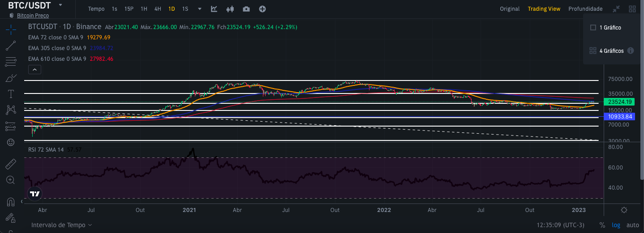Image resolution: width=644 pixels, height=233 pixels.
Task: Change the candlestick chart style
Action: pos(230,9)
